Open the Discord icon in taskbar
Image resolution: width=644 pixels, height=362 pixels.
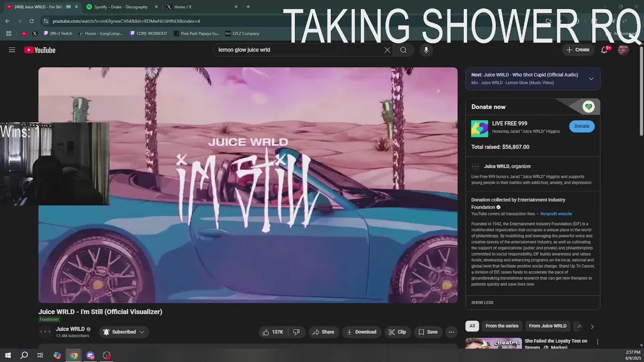(x=90, y=355)
